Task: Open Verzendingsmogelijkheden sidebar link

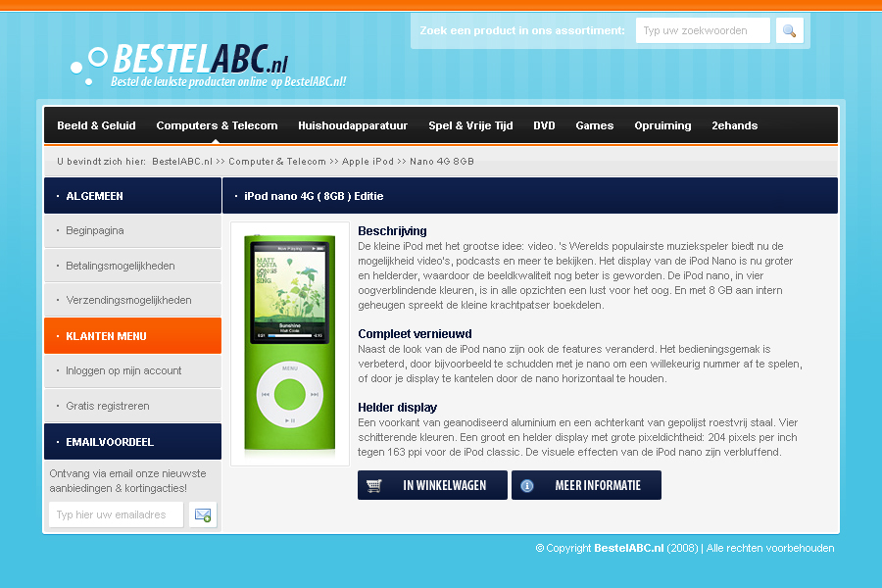Action: [132, 300]
